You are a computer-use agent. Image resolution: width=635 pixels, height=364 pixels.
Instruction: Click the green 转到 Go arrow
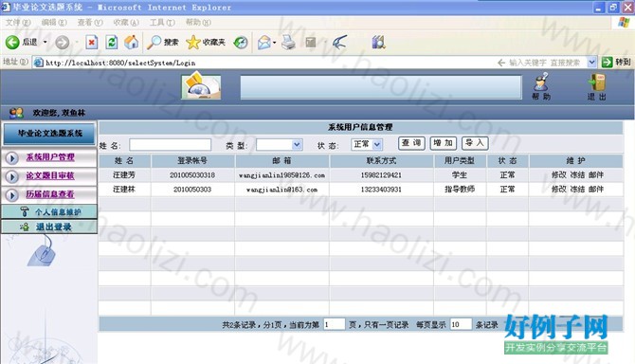(607, 62)
